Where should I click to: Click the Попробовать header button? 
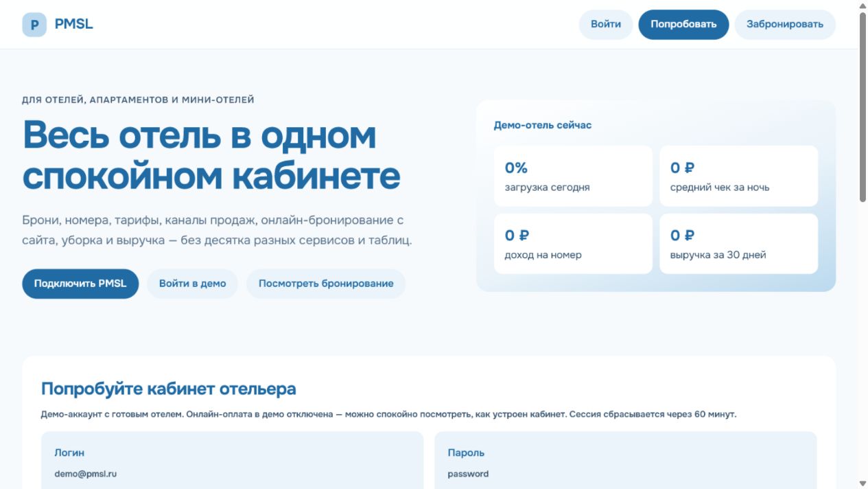pyautogui.click(x=683, y=25)
